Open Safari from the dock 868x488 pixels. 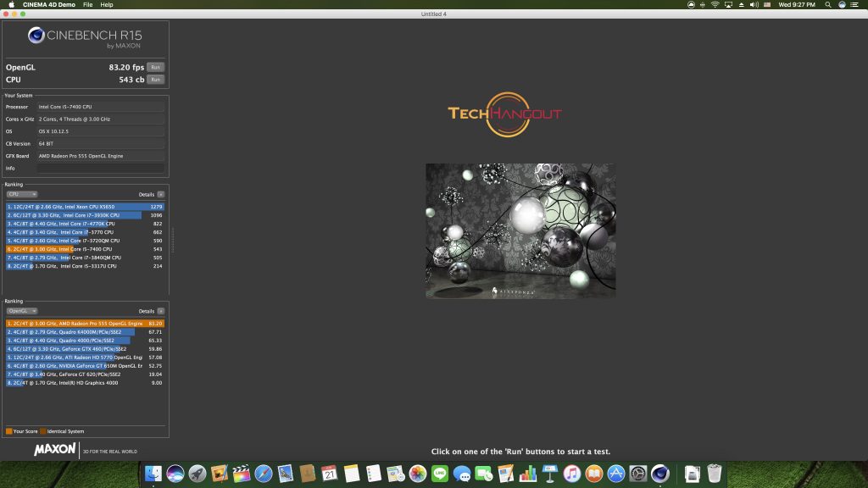(x=264, y=474)
